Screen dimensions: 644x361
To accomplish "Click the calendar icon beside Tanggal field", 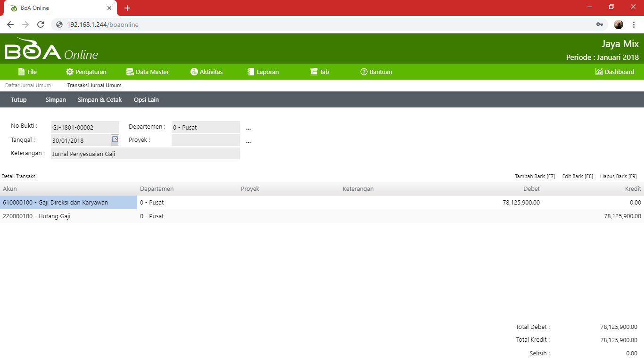I will (115, 139).
